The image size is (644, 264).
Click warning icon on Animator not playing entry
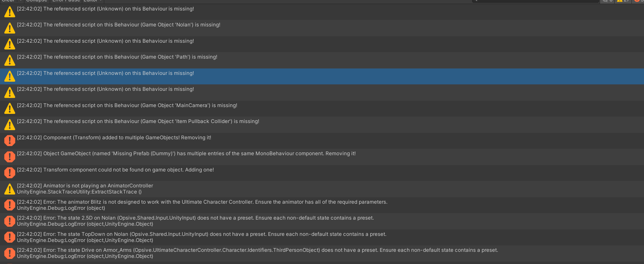click(9, 189)
